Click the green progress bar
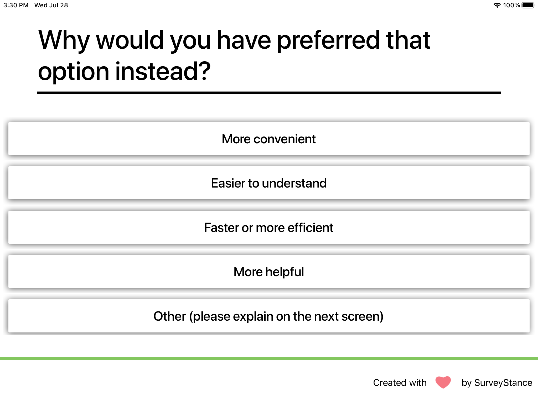Screen dimensions: 538x404 (269, 358)
